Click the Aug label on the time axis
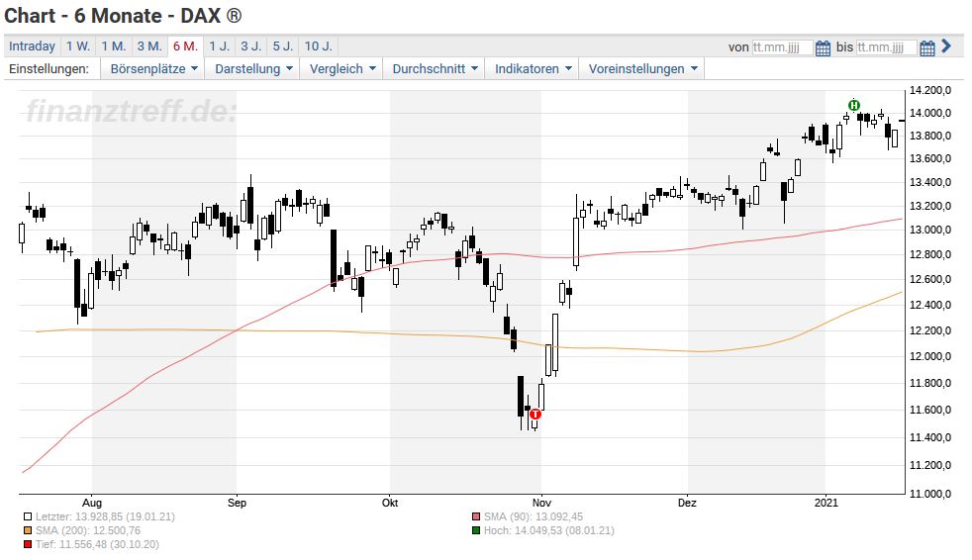The image size is (972, 560). (92, 503)
